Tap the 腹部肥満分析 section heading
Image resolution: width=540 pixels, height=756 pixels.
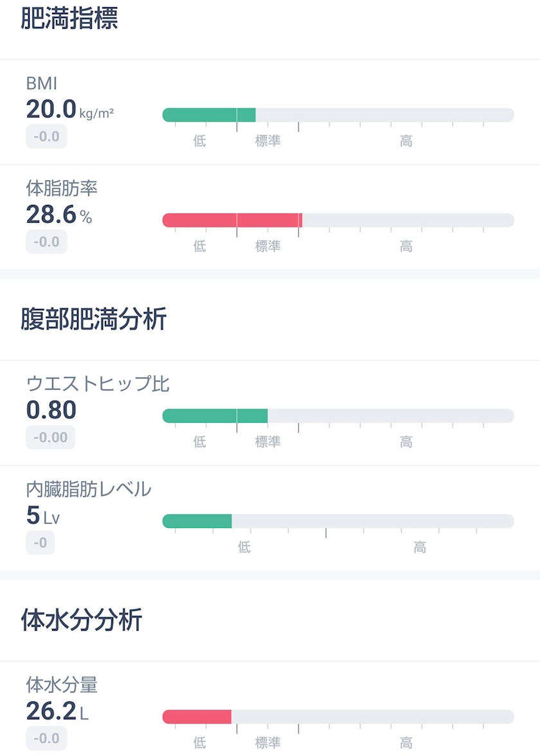[93, 319]
